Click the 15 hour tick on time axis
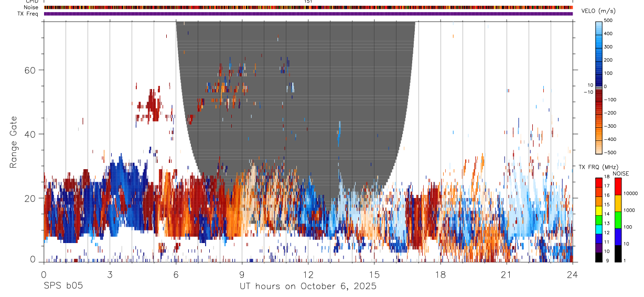Image resolution: width=644 pixels, height=297 pixels. (x=374, y=274)
